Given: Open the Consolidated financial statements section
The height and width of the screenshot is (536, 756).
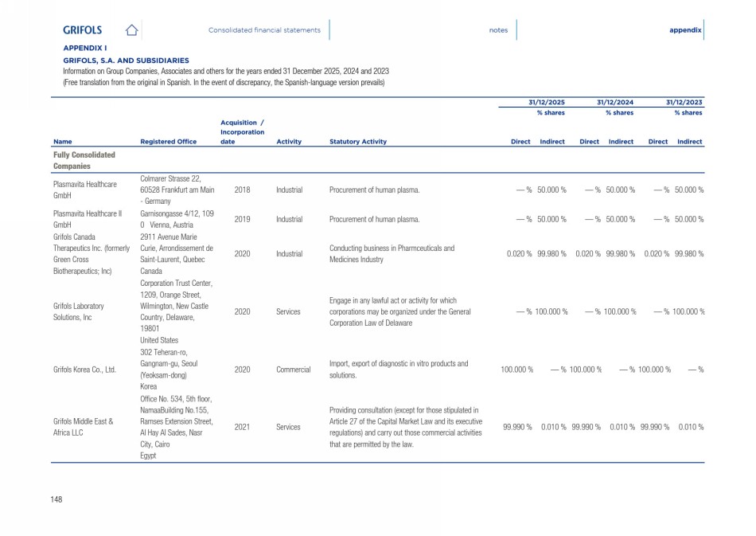Looking at the screenshot, I should point(264,30).
